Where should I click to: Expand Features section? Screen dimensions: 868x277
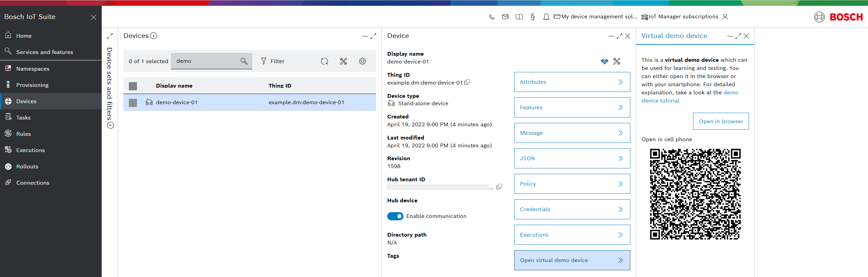[572, 107]
